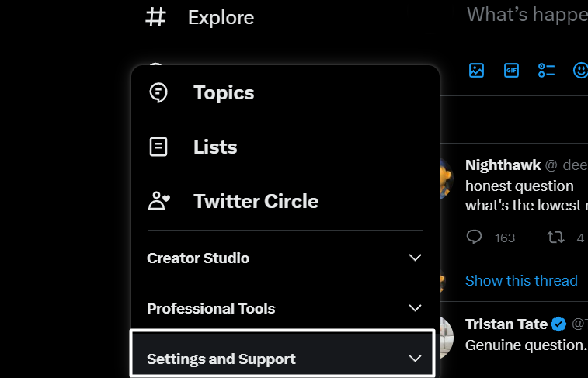Click the Topics speech bubble icon

point(158,93)
